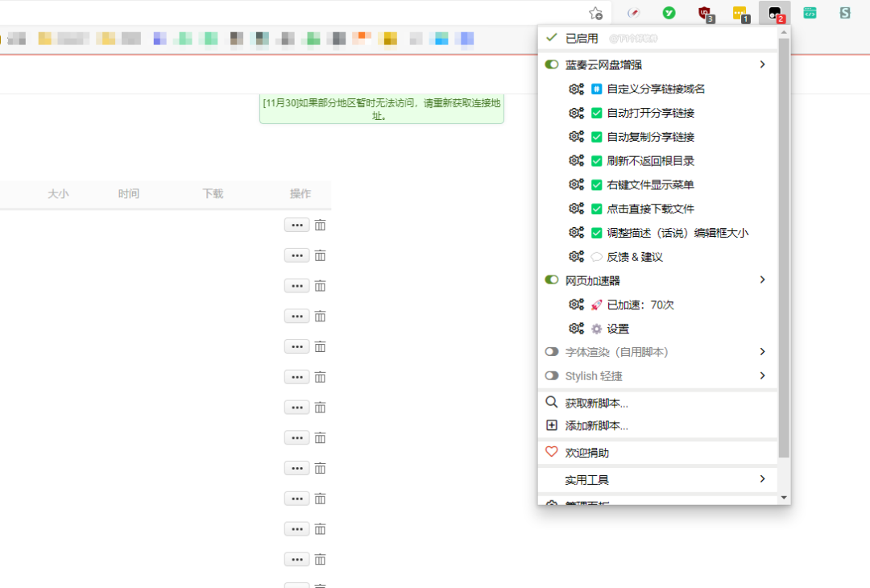870x588 pixels.
Task: Uncheck 自动打开分享链接 option
Action: 597,113
